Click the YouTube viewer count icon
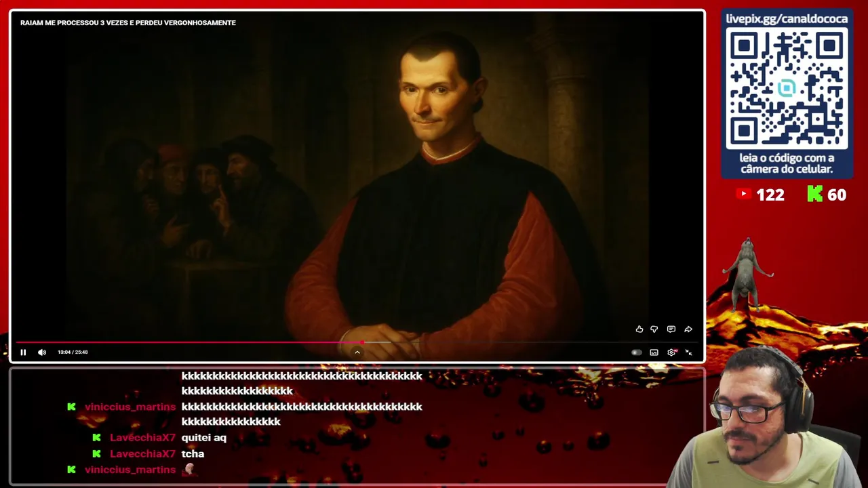 click(744, 195)
